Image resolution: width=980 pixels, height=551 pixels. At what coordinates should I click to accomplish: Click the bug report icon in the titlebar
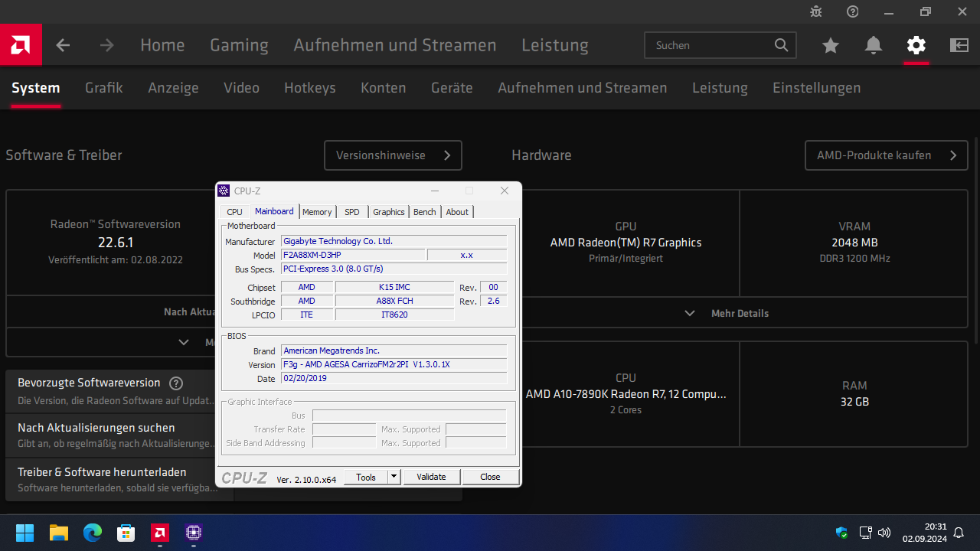(x=815, y=11)
